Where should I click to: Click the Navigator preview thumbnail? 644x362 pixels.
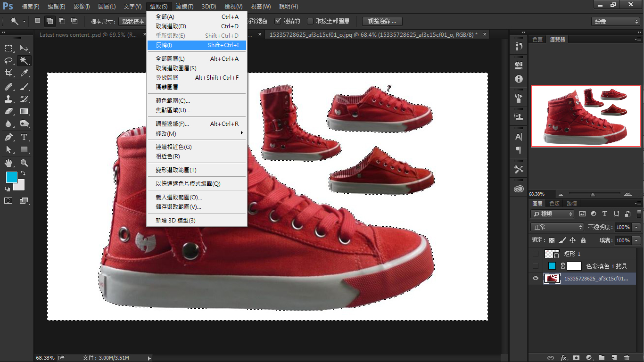(586, 116)
